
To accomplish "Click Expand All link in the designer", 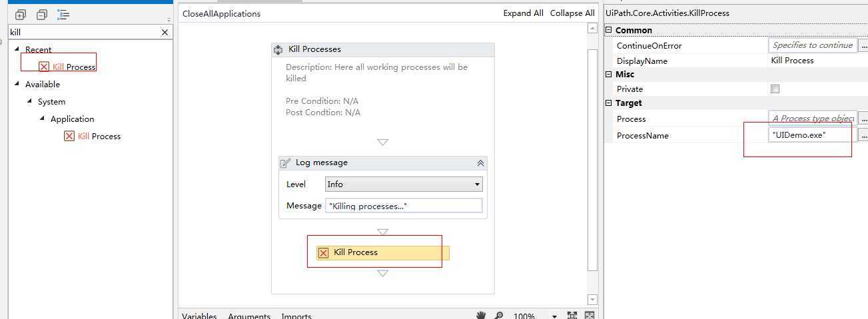I will point(524,13).
